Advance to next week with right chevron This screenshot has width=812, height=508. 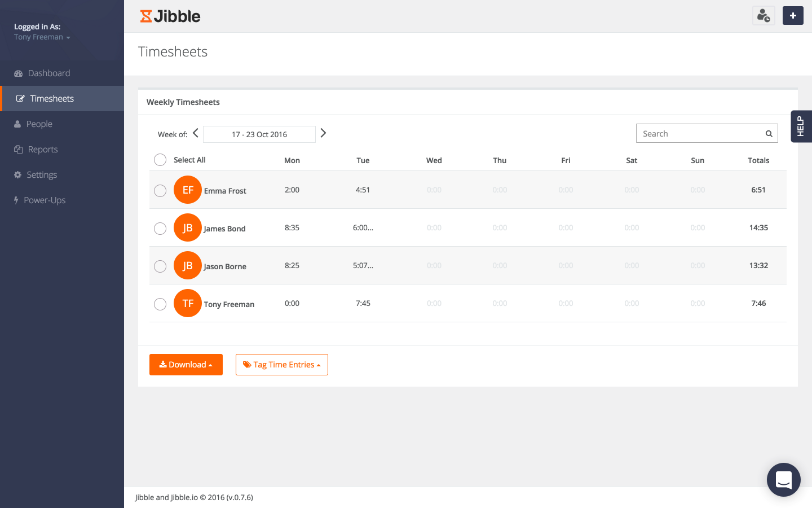pos(323,133)
